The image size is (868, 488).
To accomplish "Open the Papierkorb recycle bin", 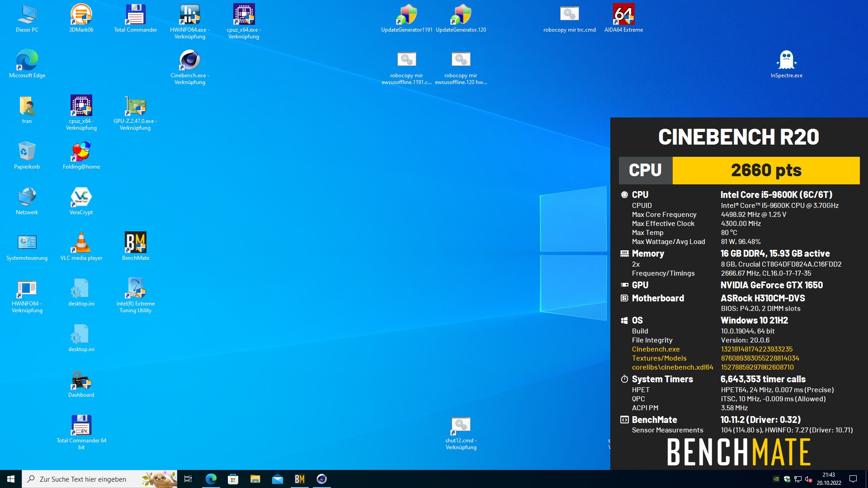I will tap(27, 155).
